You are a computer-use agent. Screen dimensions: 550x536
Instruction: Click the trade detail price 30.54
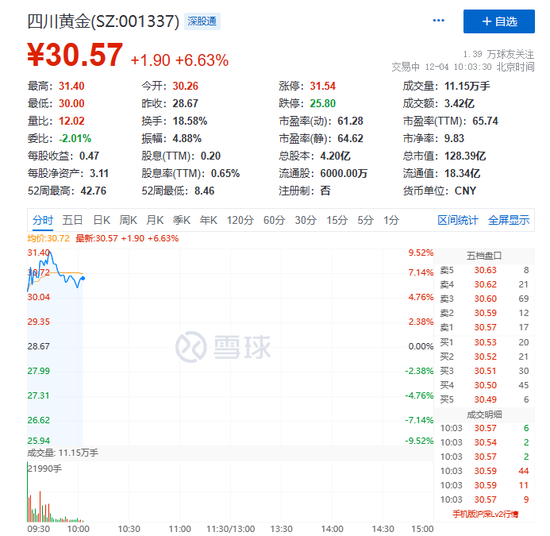(485, 442)
